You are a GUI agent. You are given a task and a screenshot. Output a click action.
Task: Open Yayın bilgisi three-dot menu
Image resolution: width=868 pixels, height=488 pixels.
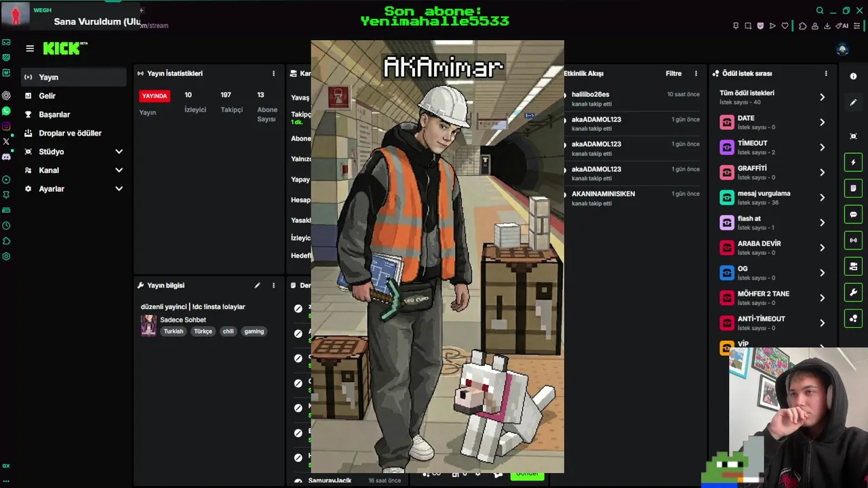click(x=274, y=285)
